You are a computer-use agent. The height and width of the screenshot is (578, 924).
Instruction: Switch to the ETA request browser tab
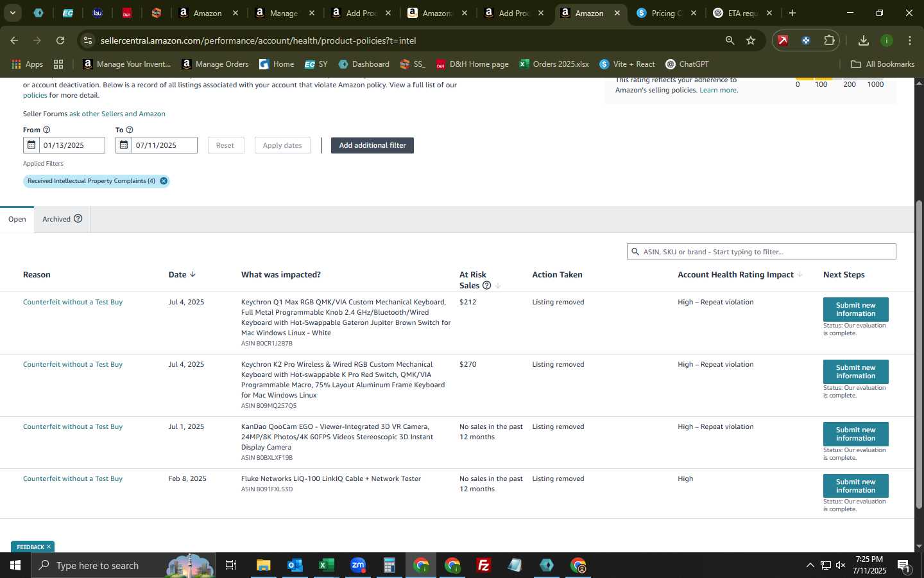click(744, 13)
